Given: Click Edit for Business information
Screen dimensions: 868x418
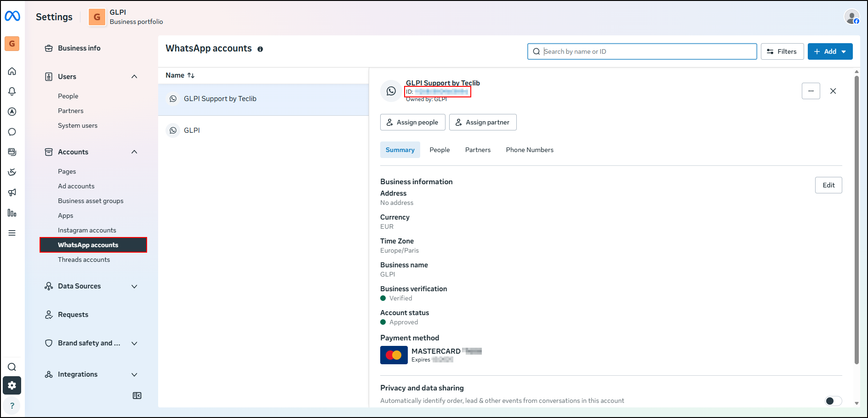Looking at the screenshot, I should (x=828, y=185).
